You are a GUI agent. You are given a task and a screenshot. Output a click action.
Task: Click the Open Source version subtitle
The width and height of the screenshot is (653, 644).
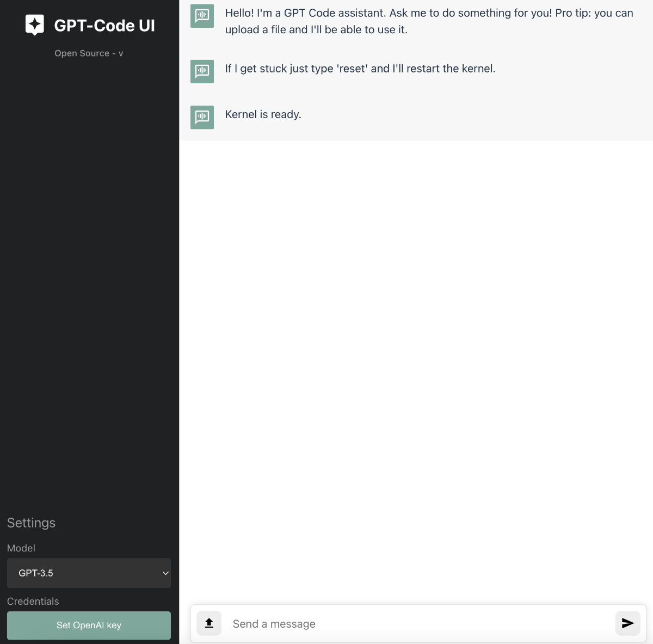[x=89, y=53]
